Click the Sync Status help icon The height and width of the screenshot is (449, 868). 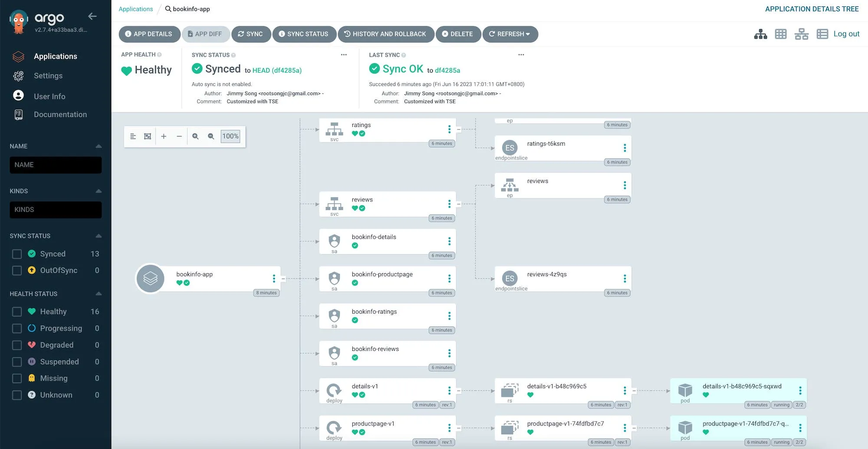coord(233,55)
